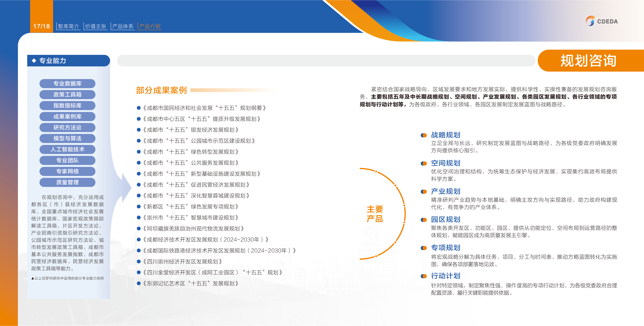Switch to the 产品介绍 tab
The image size is (644, 326).
coord(150,26)
